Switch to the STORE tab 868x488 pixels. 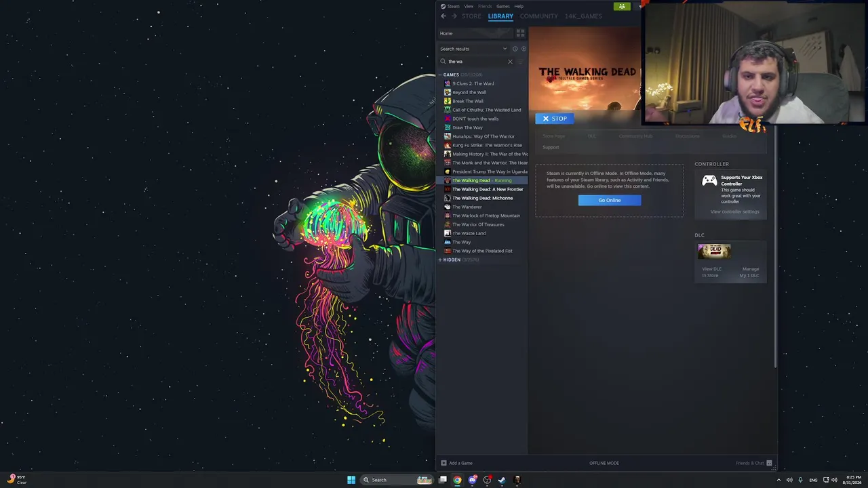click(x=471, y=16)
